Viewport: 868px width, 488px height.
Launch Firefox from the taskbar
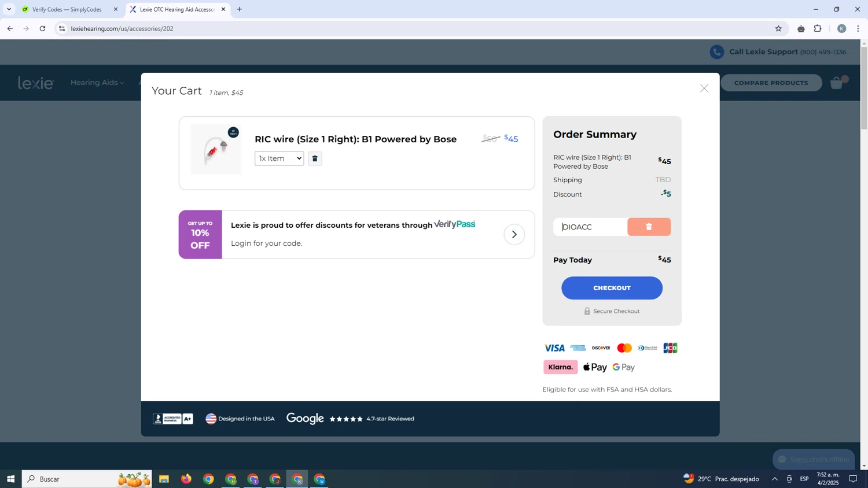point(186,479)
